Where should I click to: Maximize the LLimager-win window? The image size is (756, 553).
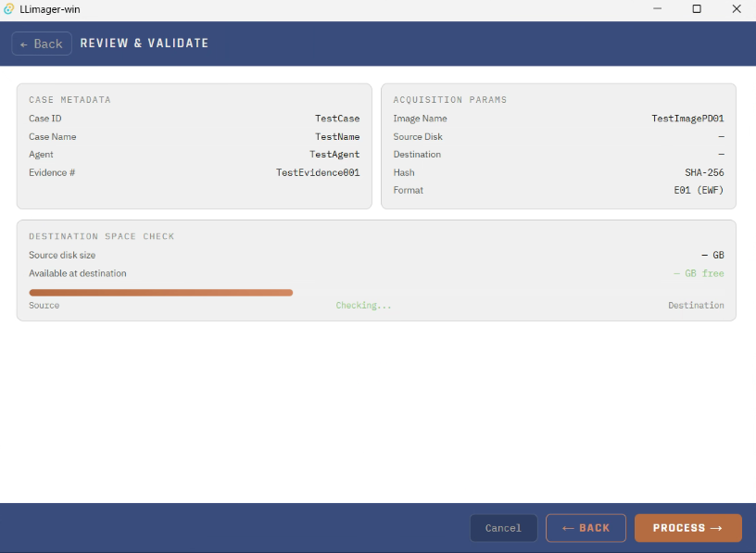(x=697, y=9)
